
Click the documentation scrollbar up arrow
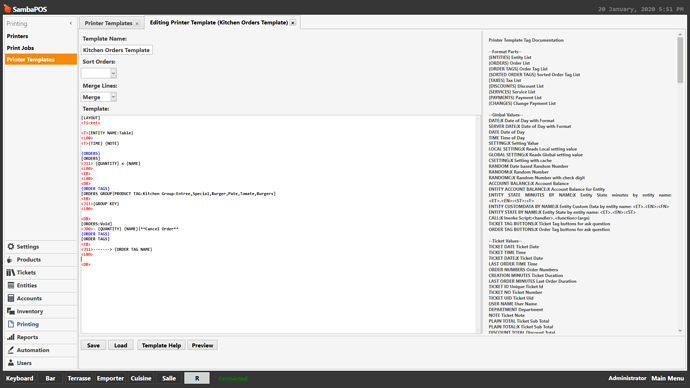pyautogui.click(x=680, y=34)
